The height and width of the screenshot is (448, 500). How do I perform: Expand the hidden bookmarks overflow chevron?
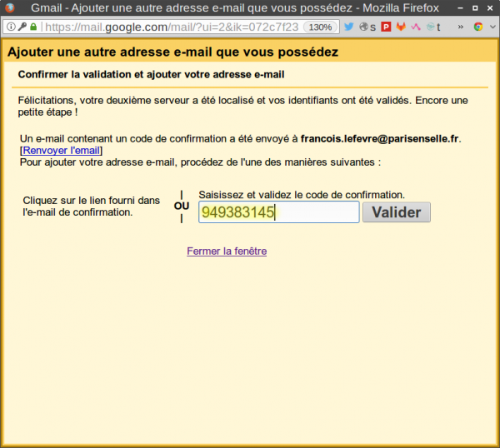(460, 27)
